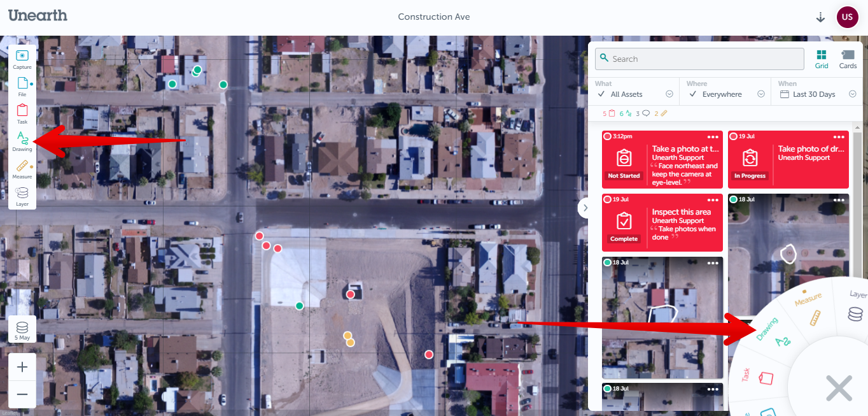Open the Inspect this area task title
This screenshot has height=416, width=868.
coord(682,212)
